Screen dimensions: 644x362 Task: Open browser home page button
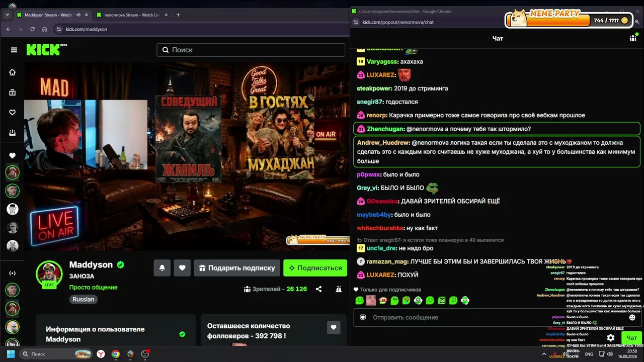(x=45, y=29)
